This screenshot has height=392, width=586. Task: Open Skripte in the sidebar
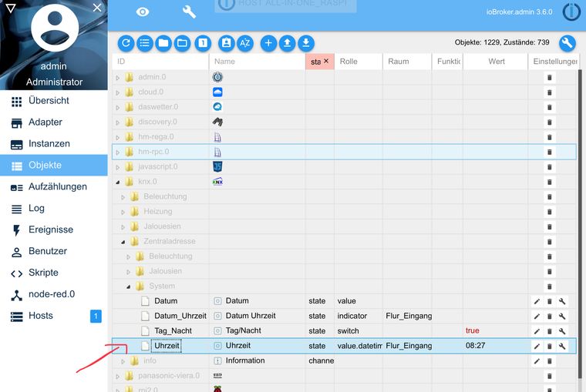point(54,273)
